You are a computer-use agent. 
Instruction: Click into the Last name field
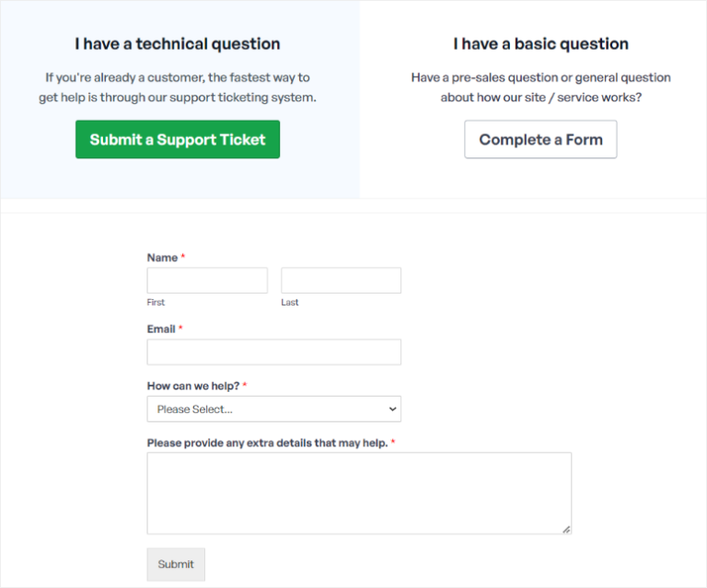(341, 281)
